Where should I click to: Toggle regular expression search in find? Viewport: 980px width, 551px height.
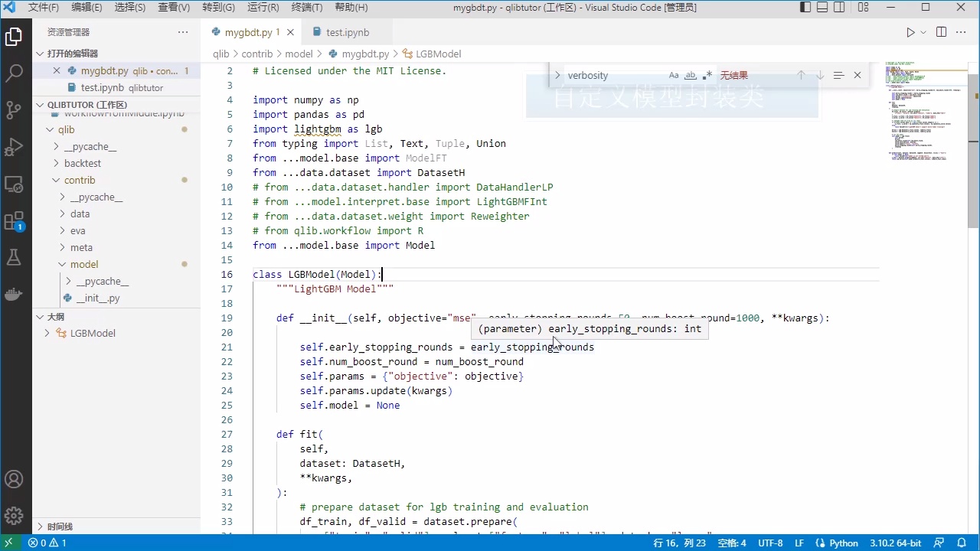point(707,75)
